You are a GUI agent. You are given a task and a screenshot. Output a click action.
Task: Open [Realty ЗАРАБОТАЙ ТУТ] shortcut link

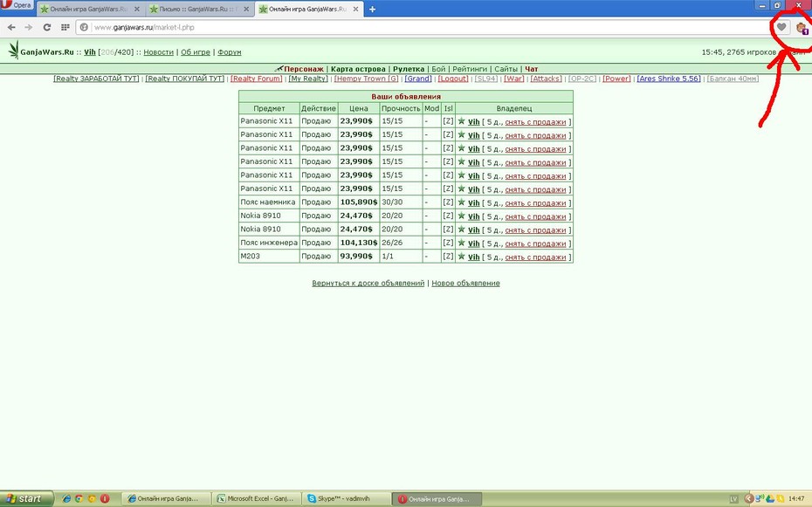pyautogui.click(x=96, y=79)
